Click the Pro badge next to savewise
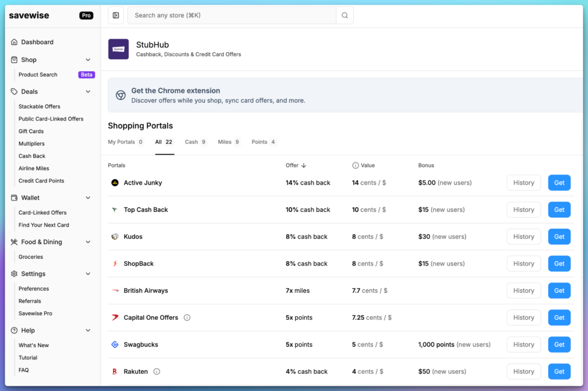This screenshot has height=391, width=588. pyautogui.click(x=86, y=16)
